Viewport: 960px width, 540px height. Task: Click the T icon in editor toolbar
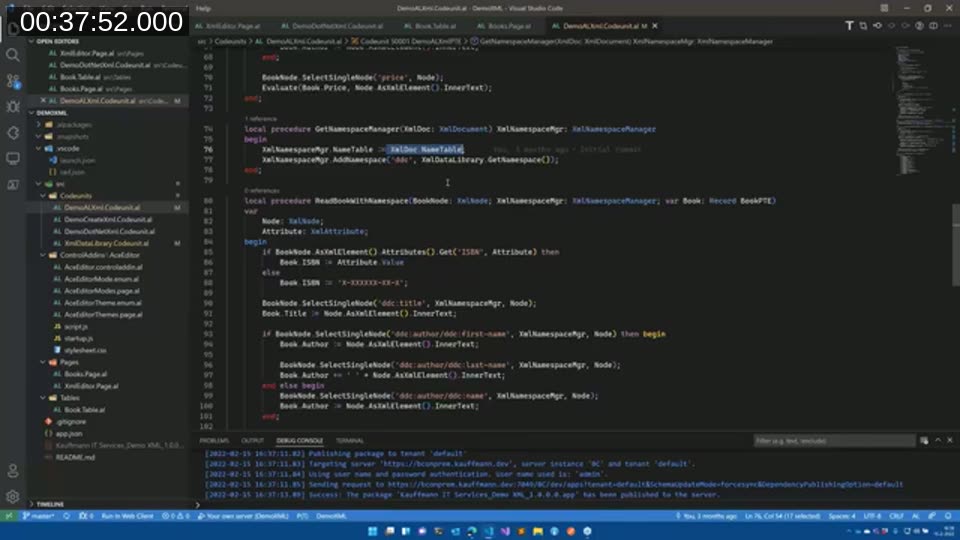[x=849, y=26]
